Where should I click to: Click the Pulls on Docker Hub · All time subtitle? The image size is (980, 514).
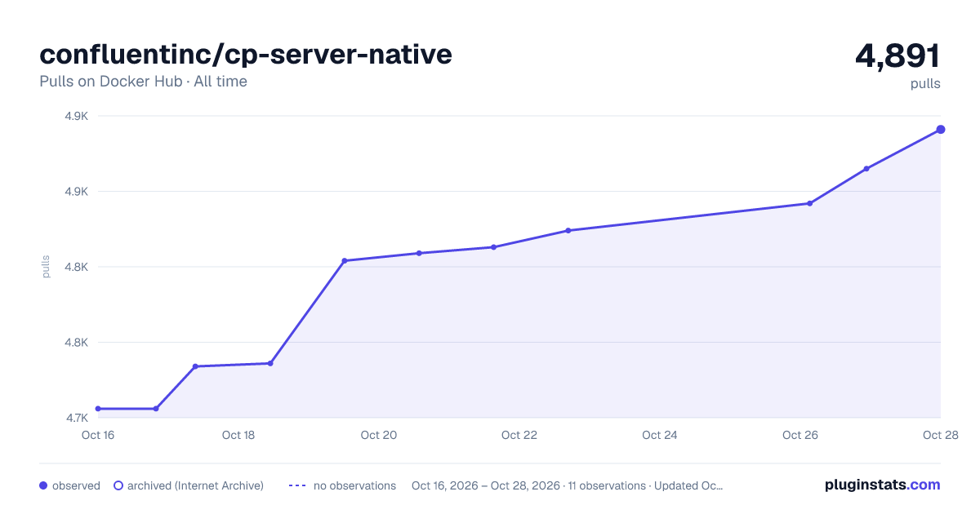point(143,82)
